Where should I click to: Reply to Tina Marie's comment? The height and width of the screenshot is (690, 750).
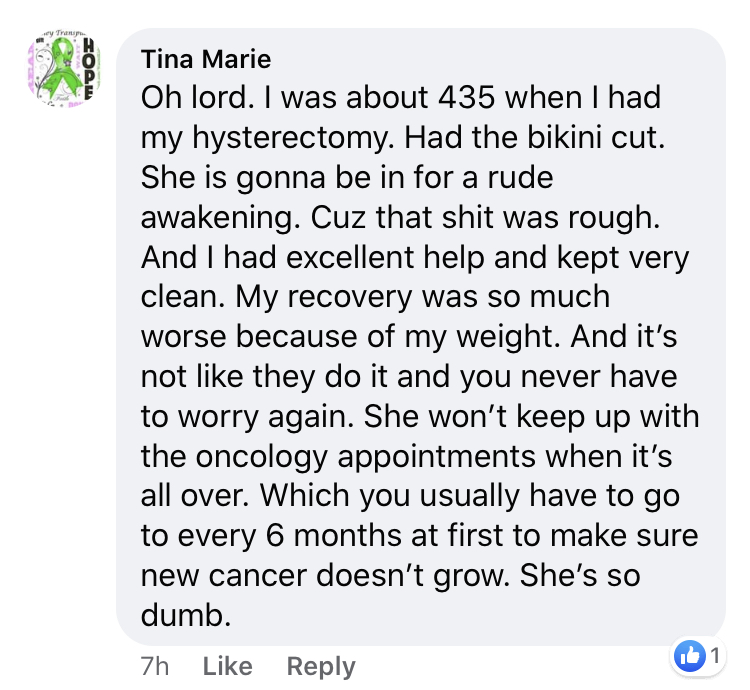[x=321, y=668]
